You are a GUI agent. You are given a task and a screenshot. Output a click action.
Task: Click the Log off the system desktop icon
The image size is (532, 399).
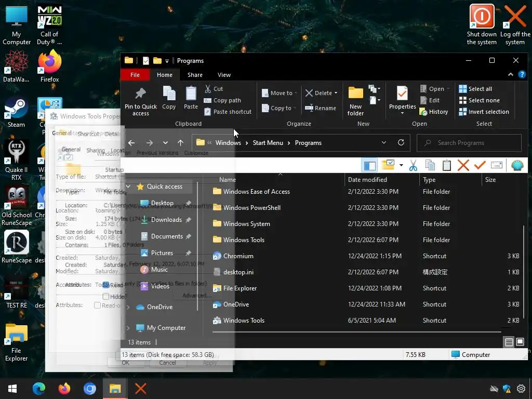515,25
